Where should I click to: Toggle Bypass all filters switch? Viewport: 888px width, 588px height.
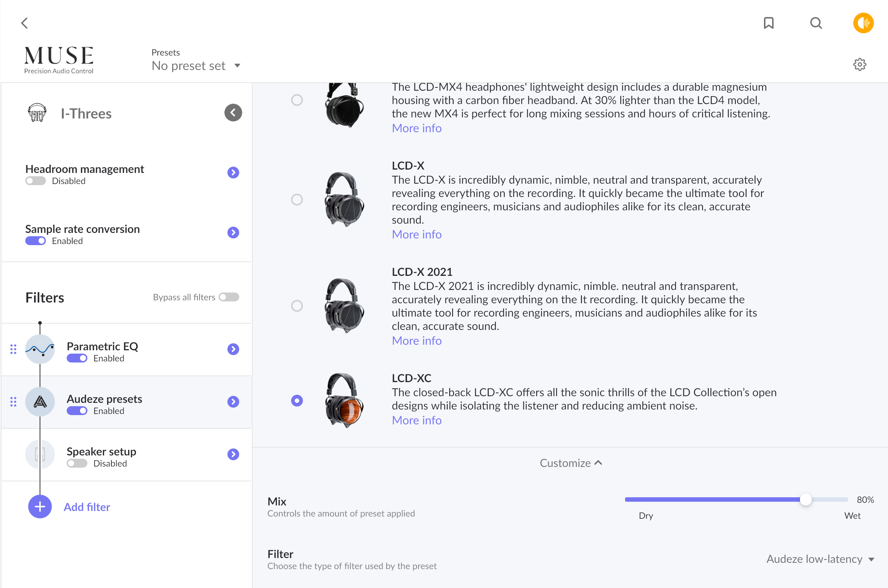point(229,297)
